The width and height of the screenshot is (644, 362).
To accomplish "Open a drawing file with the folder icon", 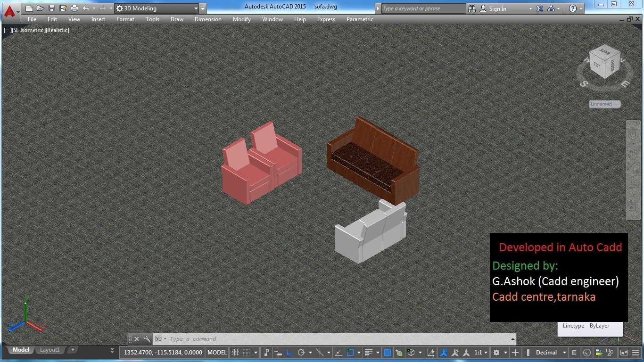I will (x=41, y=8).
